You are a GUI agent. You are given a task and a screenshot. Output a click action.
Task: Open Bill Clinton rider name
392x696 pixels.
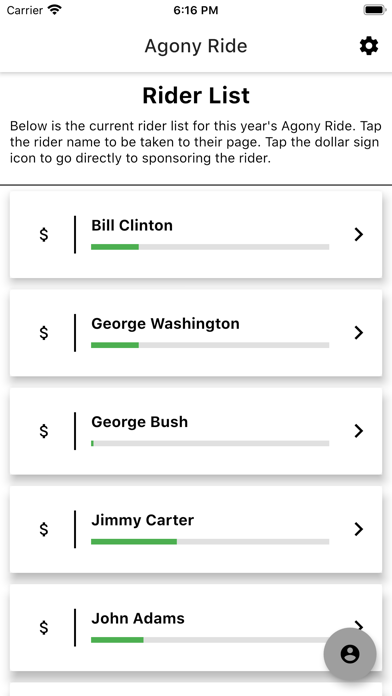pyautogui.click(x=132, y=225)
